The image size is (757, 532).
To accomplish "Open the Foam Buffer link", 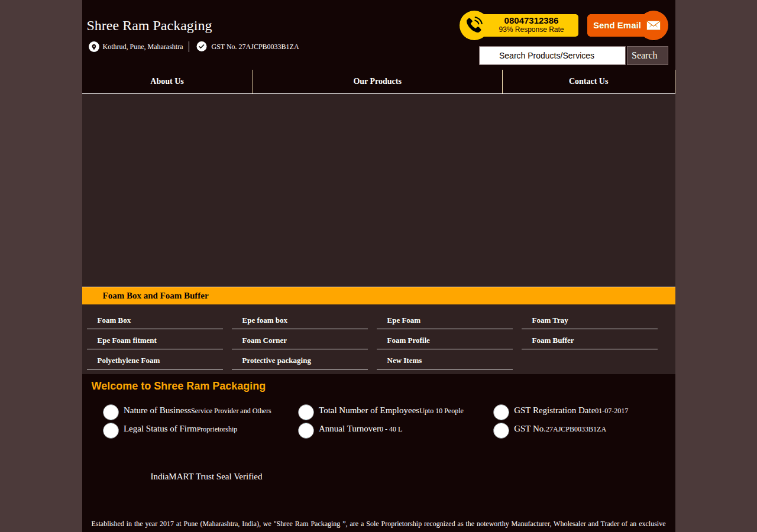I will point(553,340).
